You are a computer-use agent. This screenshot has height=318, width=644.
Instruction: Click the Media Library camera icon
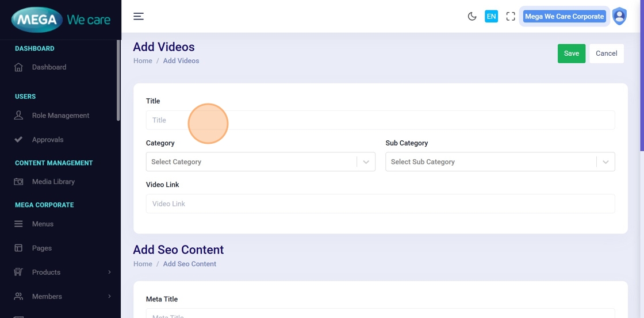click(x=18, y=182)
